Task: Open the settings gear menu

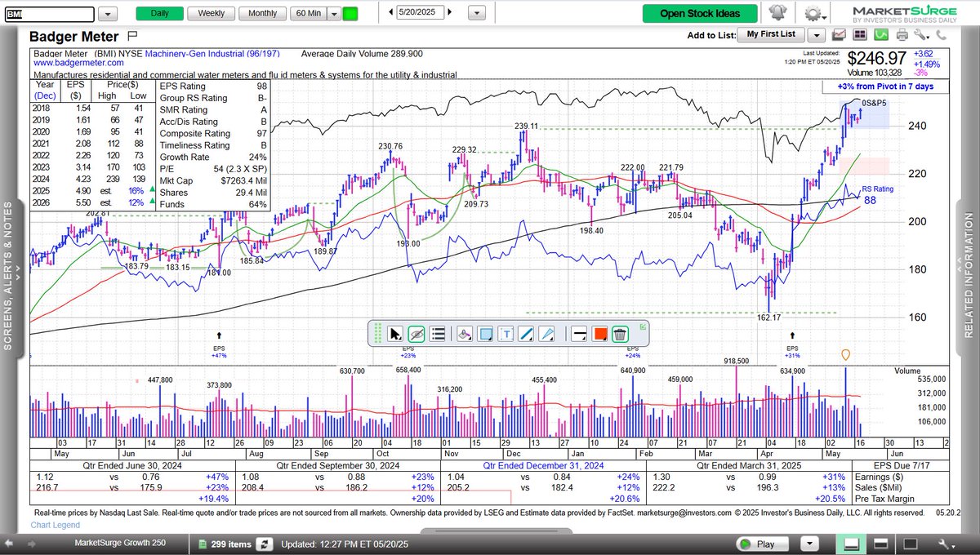Action: 815,14
